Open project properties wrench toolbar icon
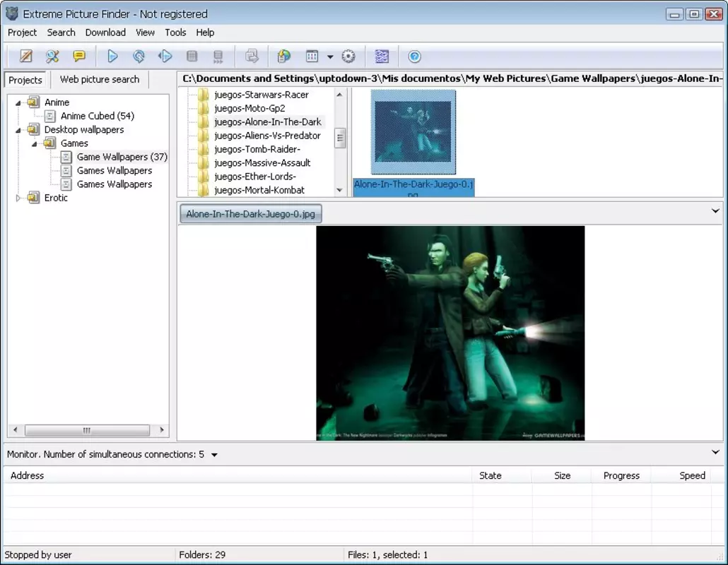 (52, 56)
